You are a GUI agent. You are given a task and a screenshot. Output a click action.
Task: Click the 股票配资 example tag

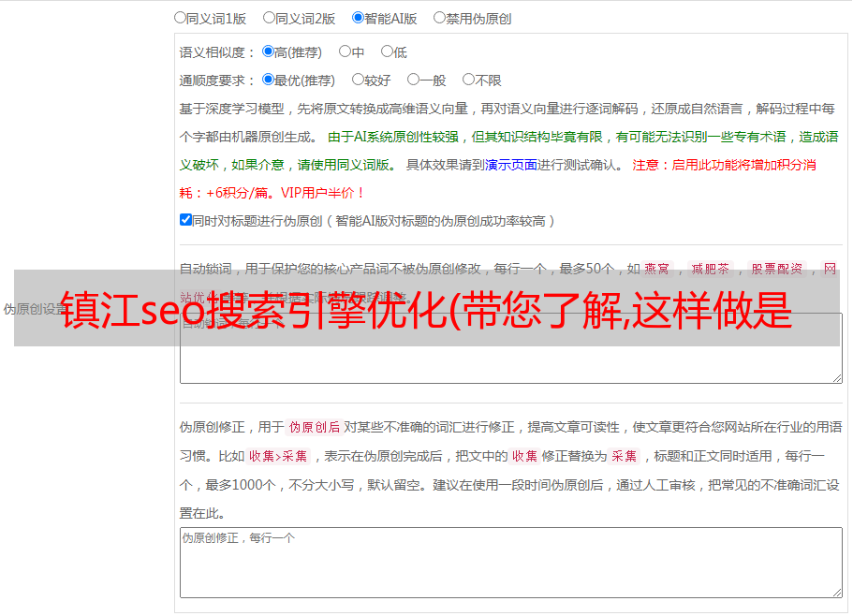[777, 269]
